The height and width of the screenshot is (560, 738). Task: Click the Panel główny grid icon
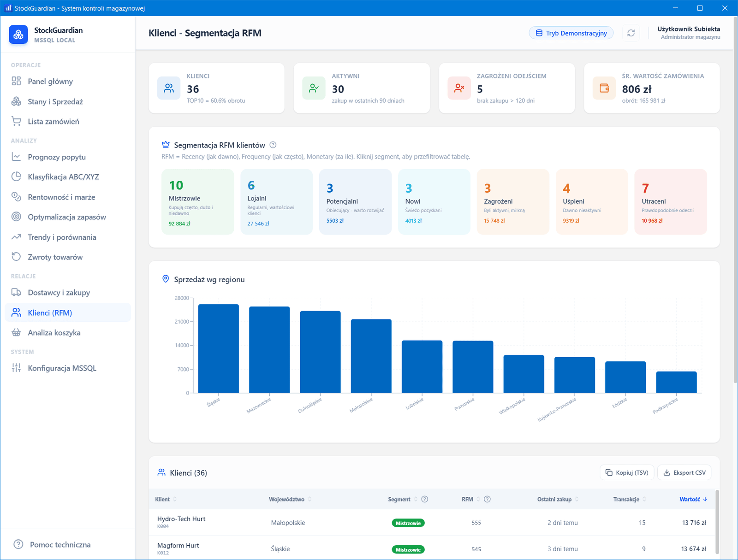point(16,81)
